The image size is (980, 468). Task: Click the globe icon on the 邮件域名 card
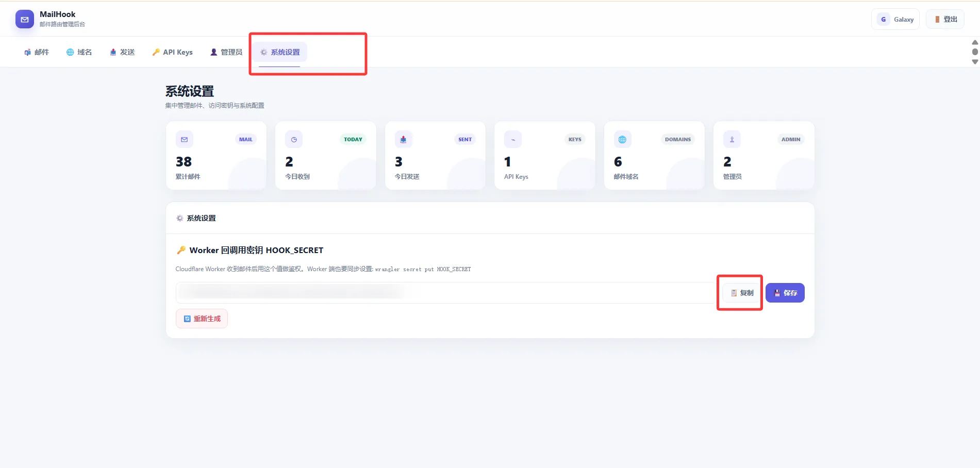pyautogui.click(x=622, y=139)
